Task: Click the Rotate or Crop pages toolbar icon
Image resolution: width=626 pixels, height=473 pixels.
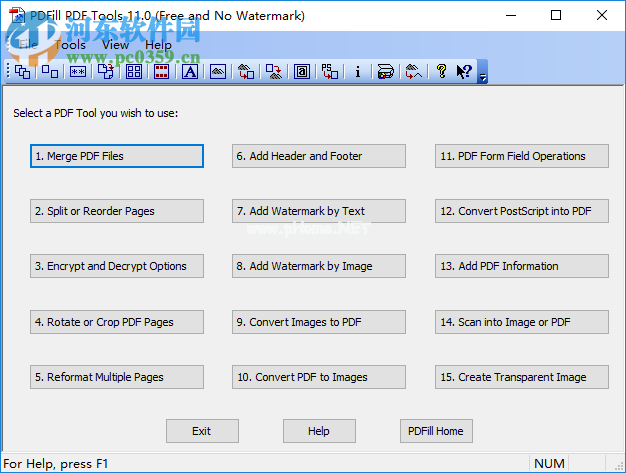Action: [x=106, y=72]
